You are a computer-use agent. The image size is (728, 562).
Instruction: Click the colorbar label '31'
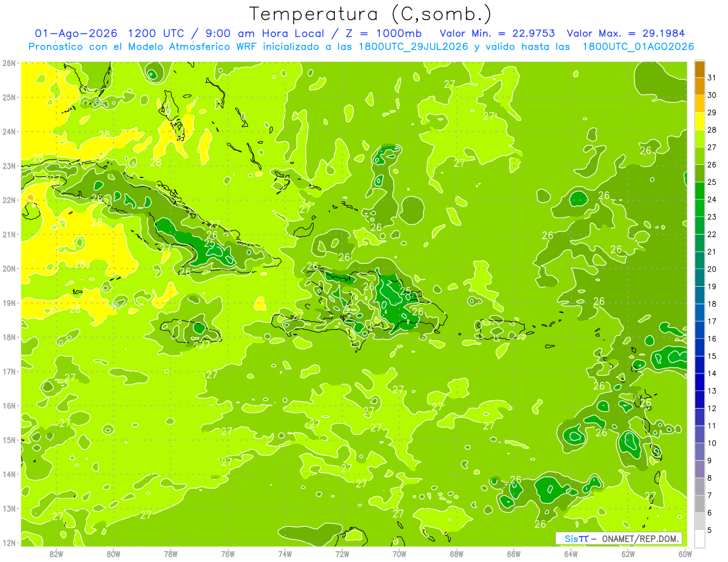coord(712,78)
